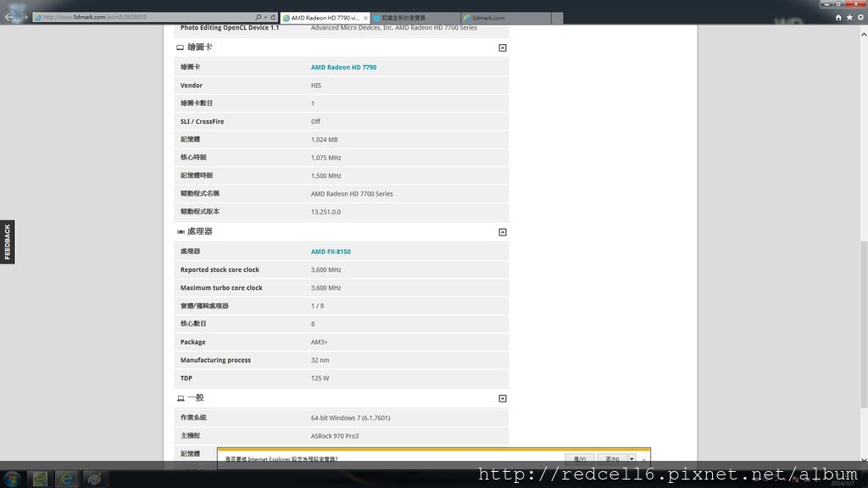The image size is (868, 488).
Task: Click the 3dmark.com address bar field
Action: coord(144,17)
